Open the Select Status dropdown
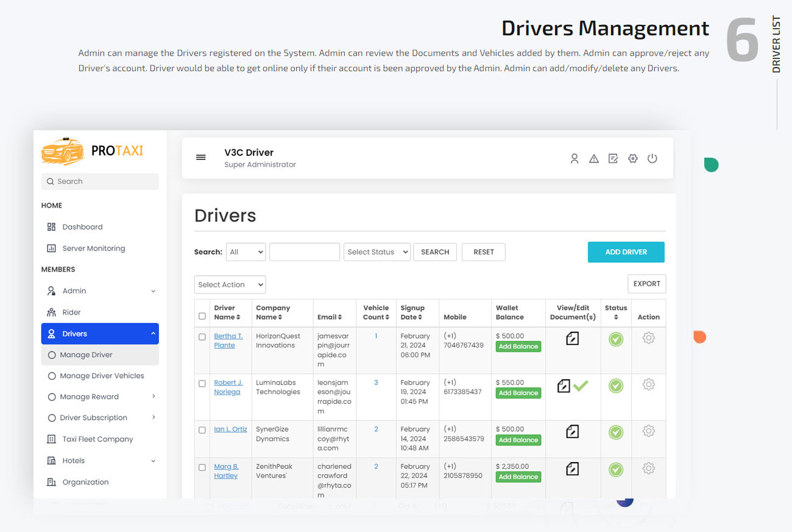 pyautogui.click(x=377, y=251)
